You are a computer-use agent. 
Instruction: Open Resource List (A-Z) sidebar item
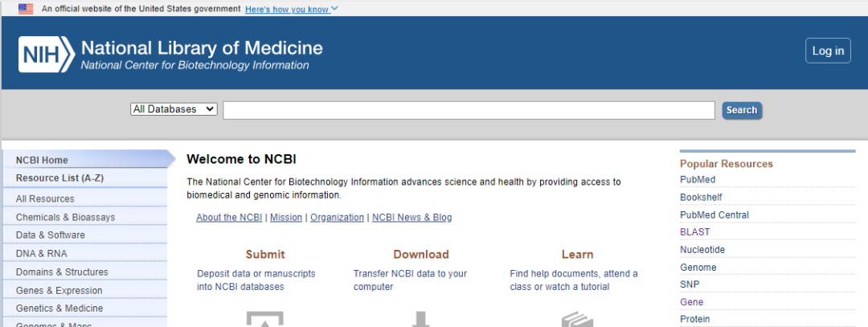click(x=59, y=178)
